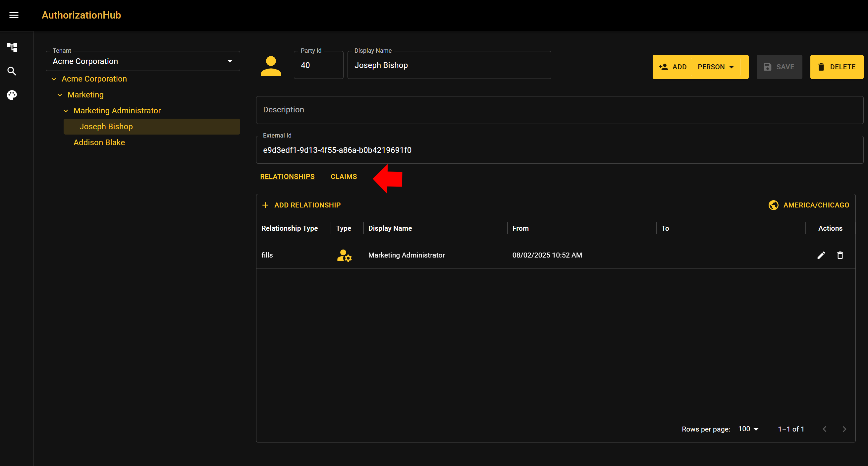Click the Description field

(559, 110)
